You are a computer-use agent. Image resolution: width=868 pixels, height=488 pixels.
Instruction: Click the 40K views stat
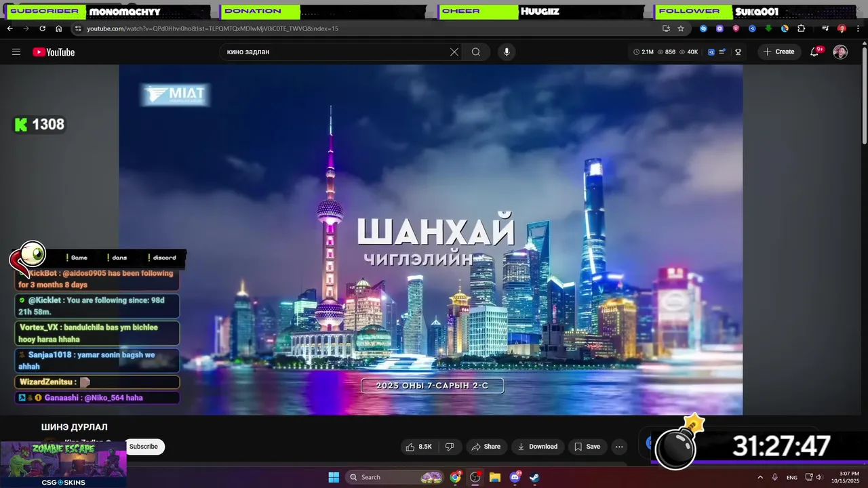(689, 52)
